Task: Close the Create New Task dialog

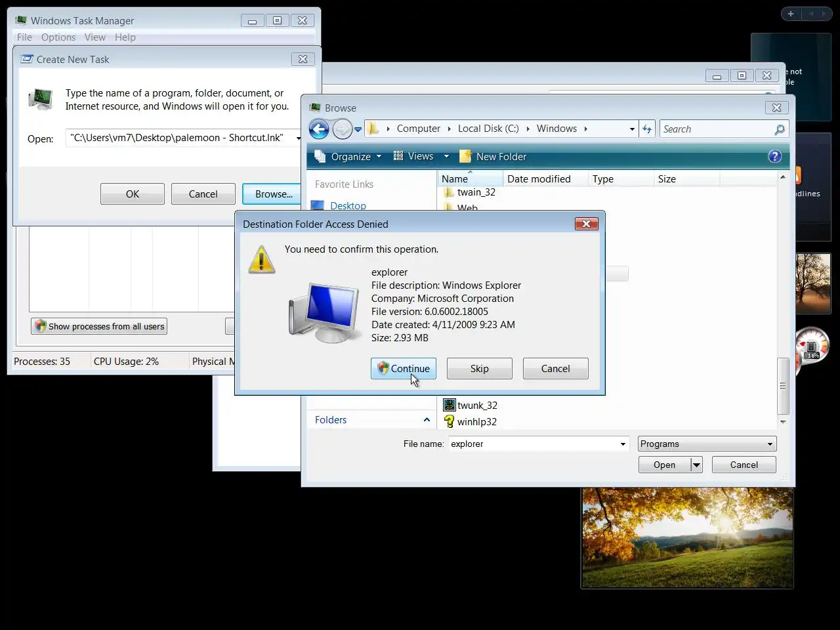Action: (x=303, y=59)
